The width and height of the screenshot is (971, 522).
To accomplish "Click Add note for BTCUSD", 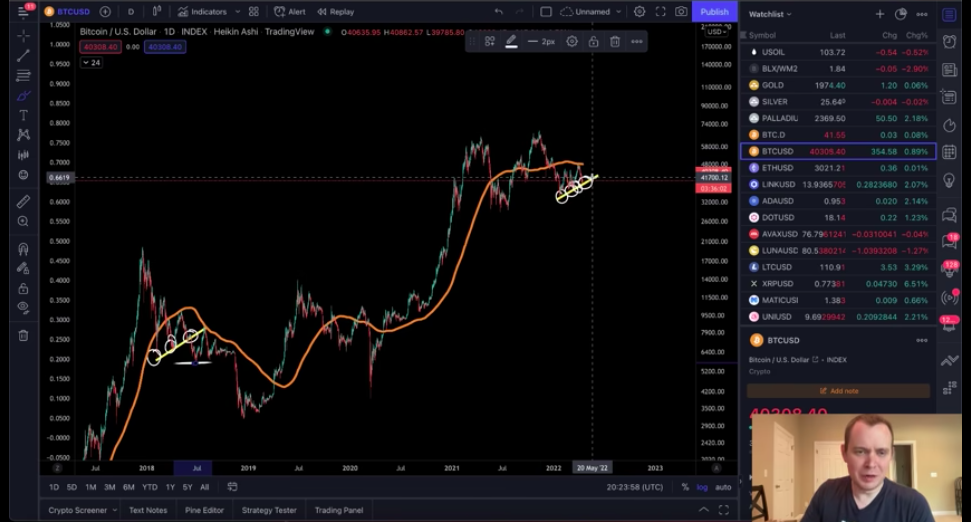I will coord(838,391).
